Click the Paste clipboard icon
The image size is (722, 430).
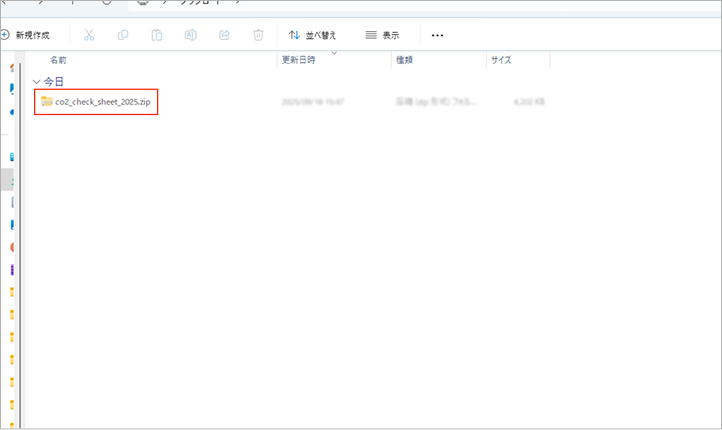point(157,35)
